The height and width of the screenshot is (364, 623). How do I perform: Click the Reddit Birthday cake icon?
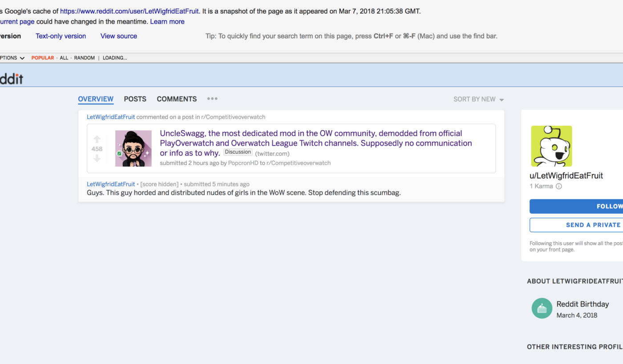tap(542, 308)
